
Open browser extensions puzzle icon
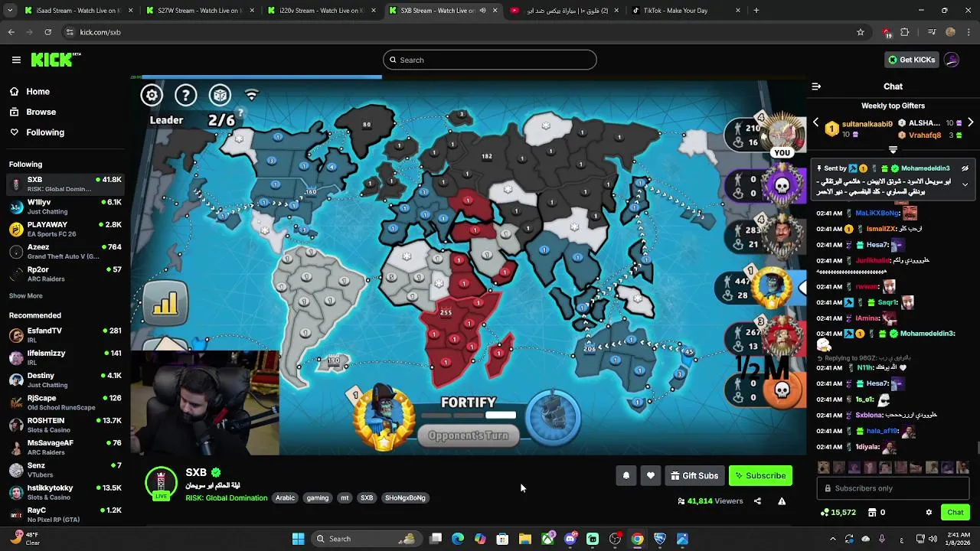[905, 32]
